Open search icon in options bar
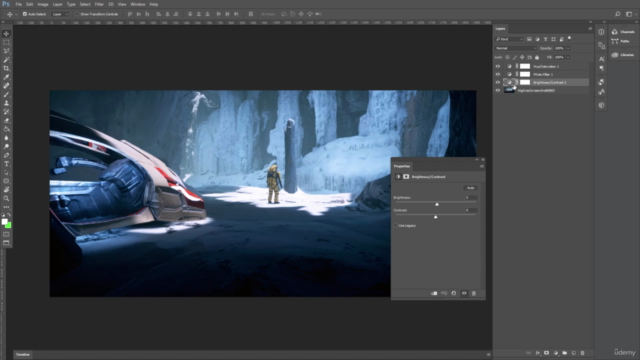640x360 pixels. click(618, 14)
